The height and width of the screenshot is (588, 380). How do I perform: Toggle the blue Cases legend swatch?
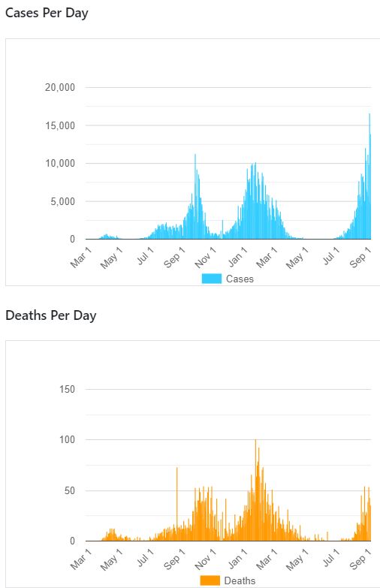(x=212, y=279)
